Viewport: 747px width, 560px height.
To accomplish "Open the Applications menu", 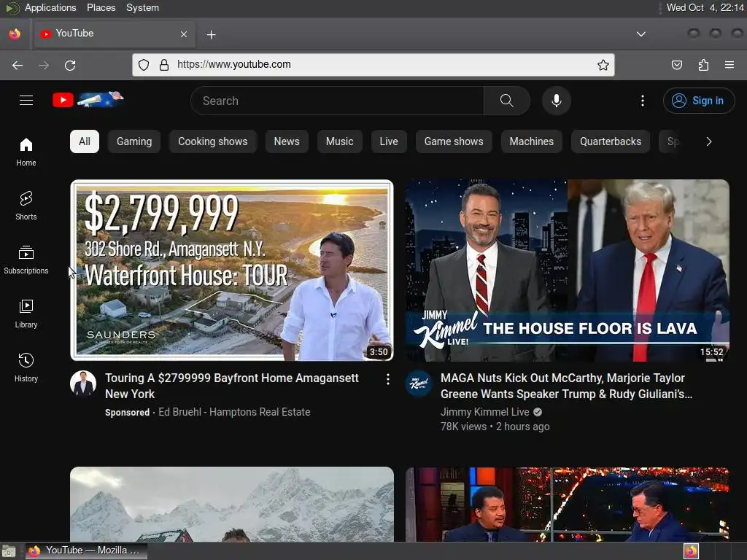I will pos(50,7).
